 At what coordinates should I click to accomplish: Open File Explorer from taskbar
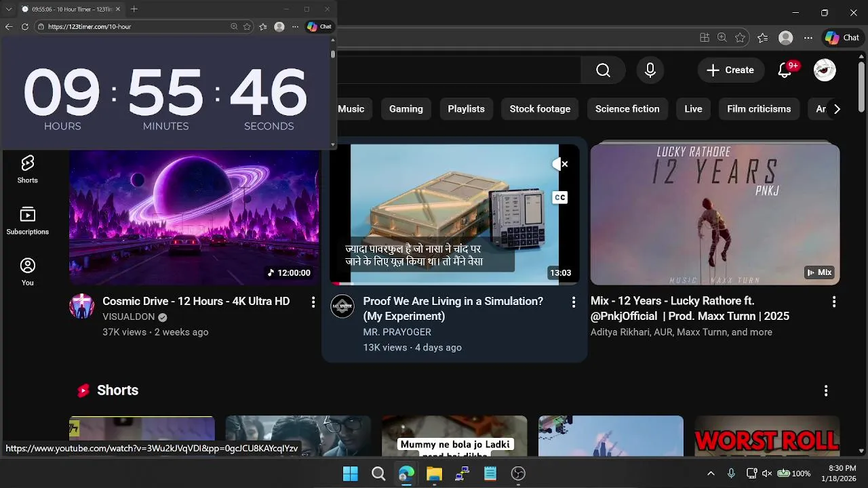tap(434, 474)
